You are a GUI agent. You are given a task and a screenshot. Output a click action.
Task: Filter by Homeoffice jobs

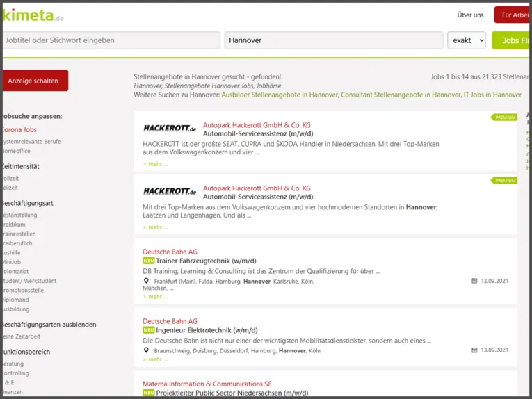pyautogui.click(x=16, y=152)
